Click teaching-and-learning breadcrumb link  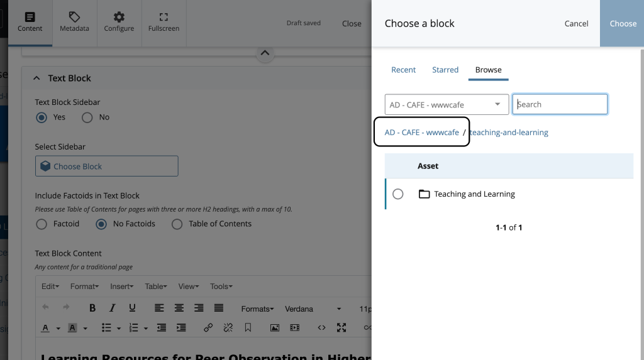coord(509,132)
